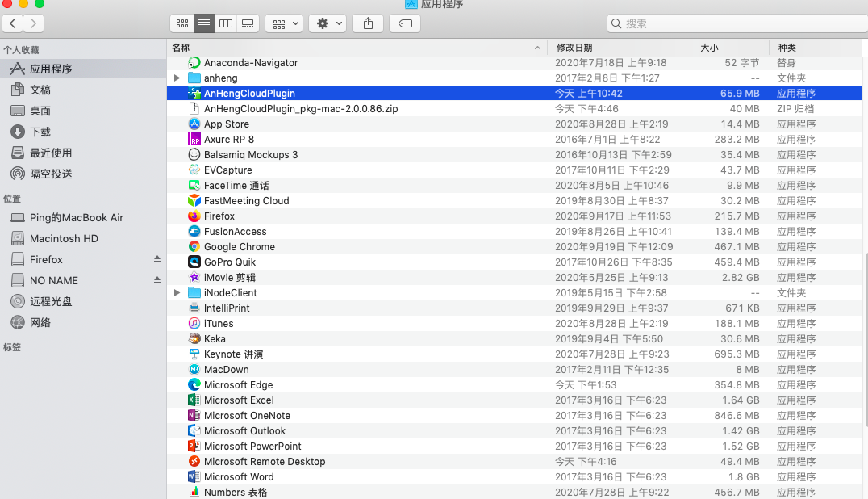
Task: Select the EVCapture icon
Action: pos(194,170)
